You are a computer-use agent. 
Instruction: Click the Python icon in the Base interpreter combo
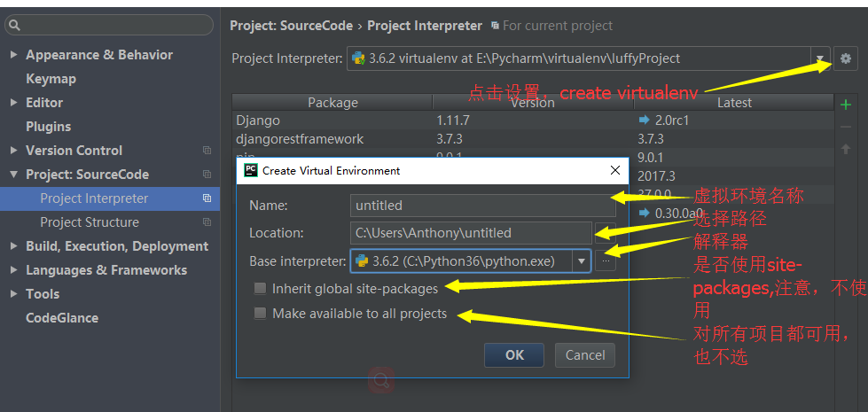tap(362, 261)
